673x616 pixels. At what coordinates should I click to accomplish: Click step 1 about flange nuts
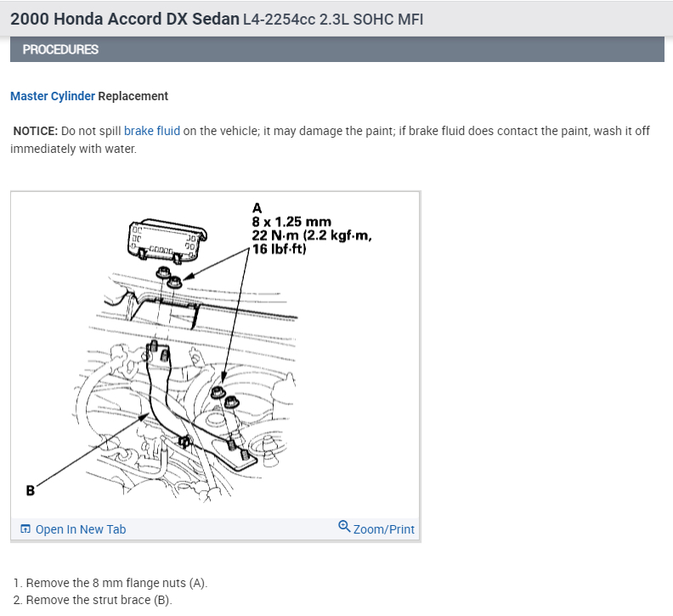[x=110, y=583]
